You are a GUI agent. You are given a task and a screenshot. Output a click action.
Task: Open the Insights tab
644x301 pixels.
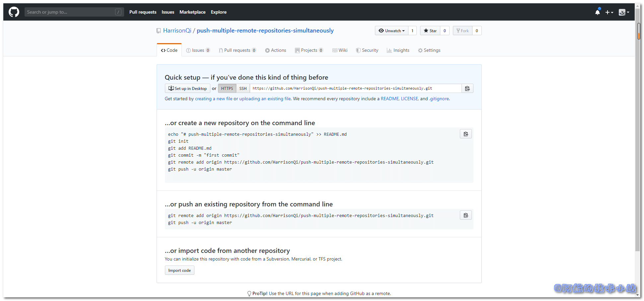398,50
